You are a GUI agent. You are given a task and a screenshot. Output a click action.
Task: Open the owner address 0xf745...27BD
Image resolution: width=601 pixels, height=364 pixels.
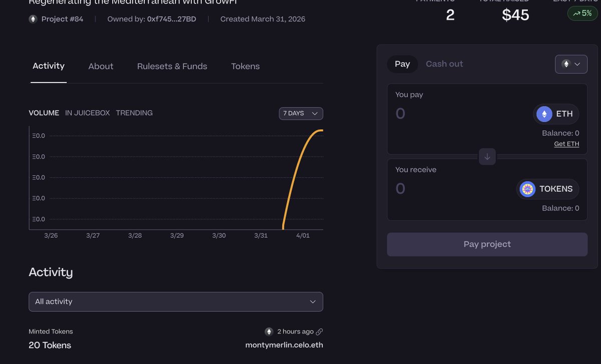point(172,19)
